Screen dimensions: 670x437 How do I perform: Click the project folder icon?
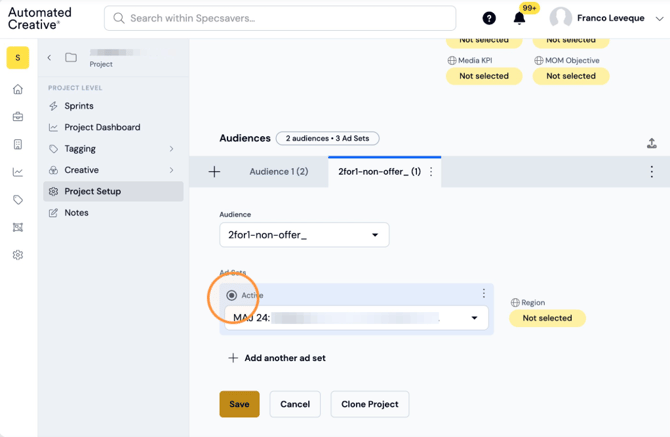click(x=71, y=57)
